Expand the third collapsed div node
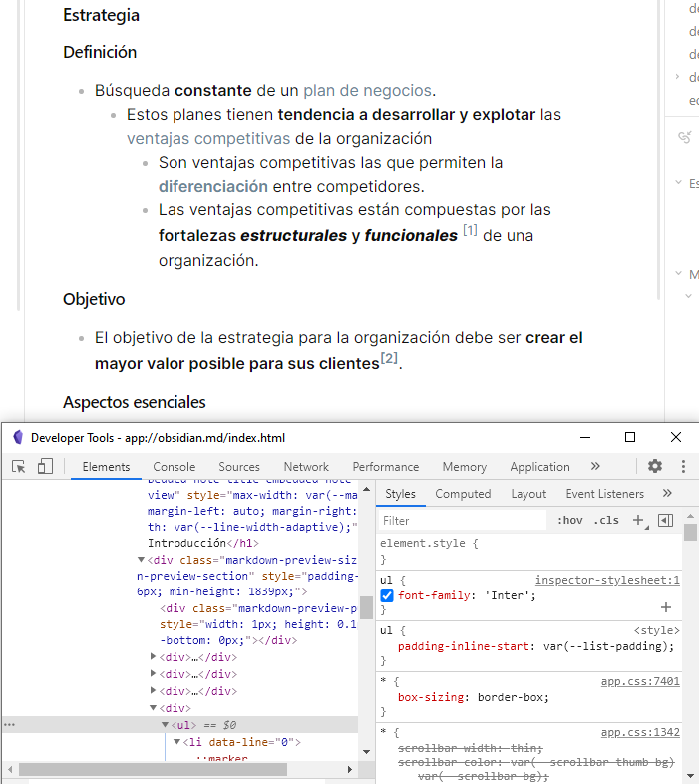This screenshot has width=699, height=784. [153, 690]
